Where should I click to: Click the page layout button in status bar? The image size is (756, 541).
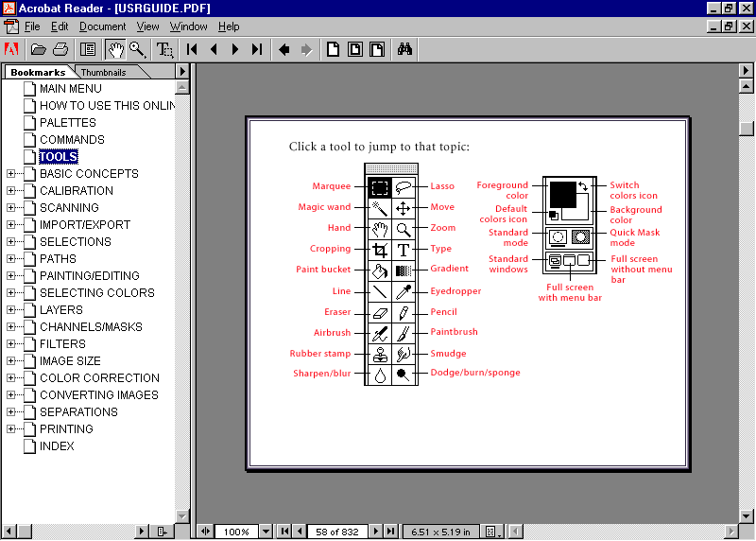click(492, 532)
